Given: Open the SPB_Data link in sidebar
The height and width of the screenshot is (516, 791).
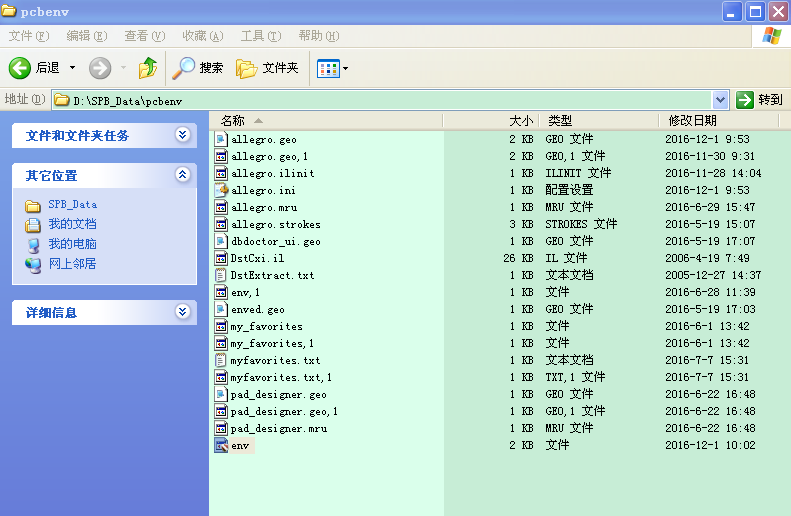Looking at the screenshot, I should coord(73,205).
